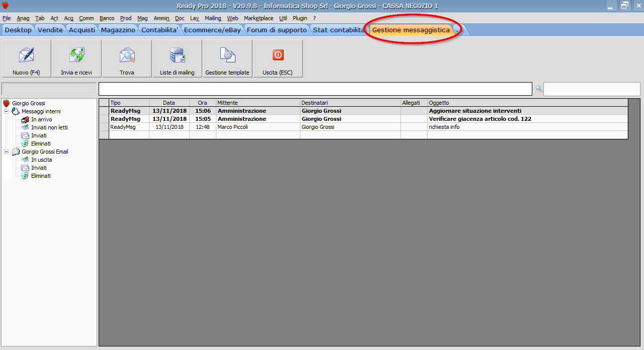This screenshot has height=350, width=644.
Task: Click the Ready Pro strawberry icon in title bar
Action: [6, 6]
